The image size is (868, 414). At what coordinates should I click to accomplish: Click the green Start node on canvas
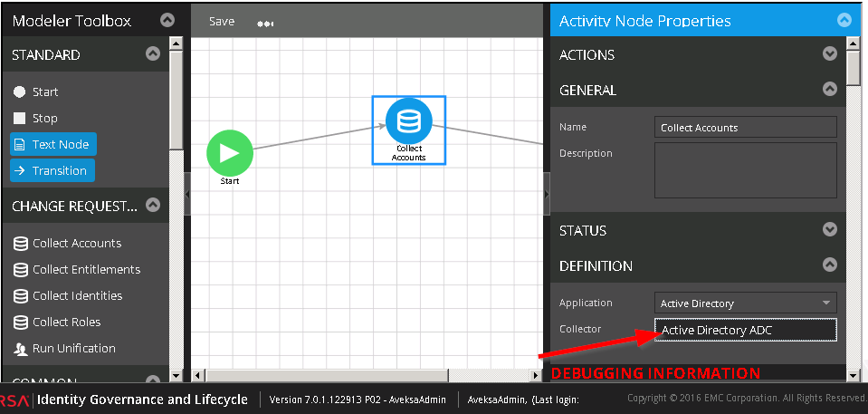coord(230,153)
